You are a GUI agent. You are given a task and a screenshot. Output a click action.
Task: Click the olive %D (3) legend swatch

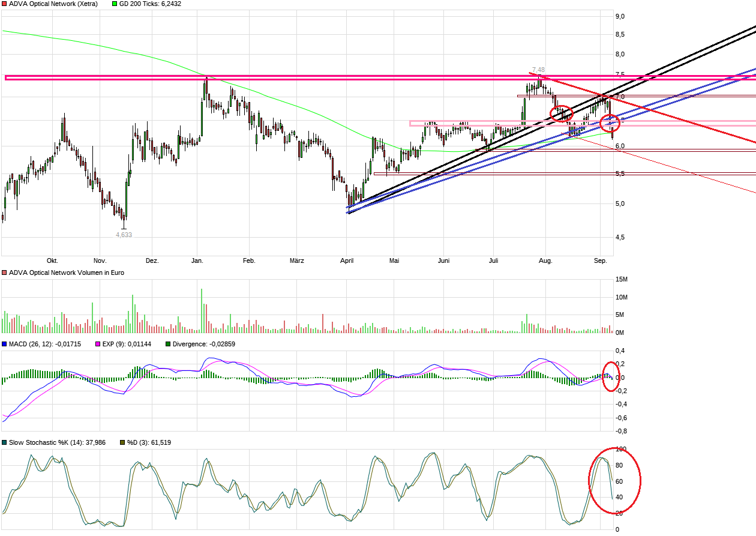tap(122, 442)
